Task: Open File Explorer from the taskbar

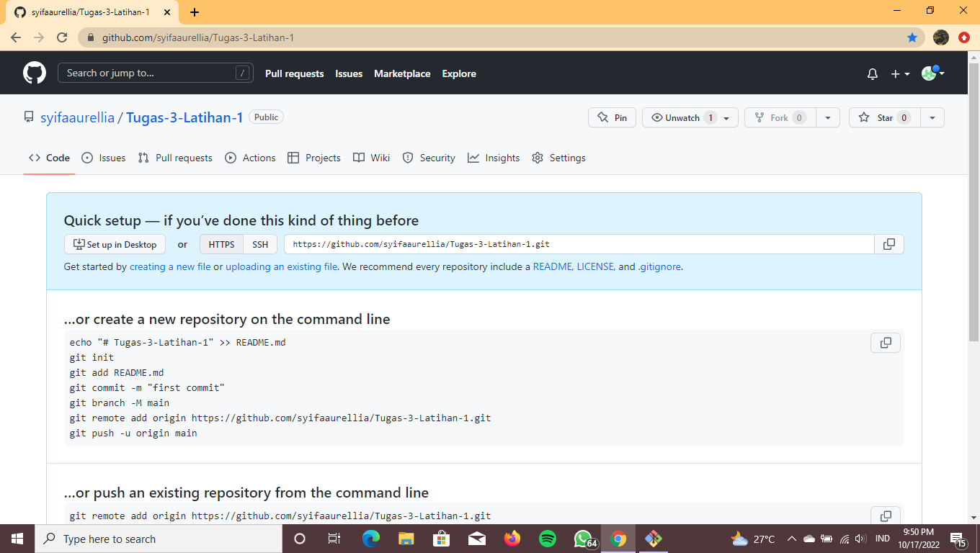Action: [x=406, y=539]
